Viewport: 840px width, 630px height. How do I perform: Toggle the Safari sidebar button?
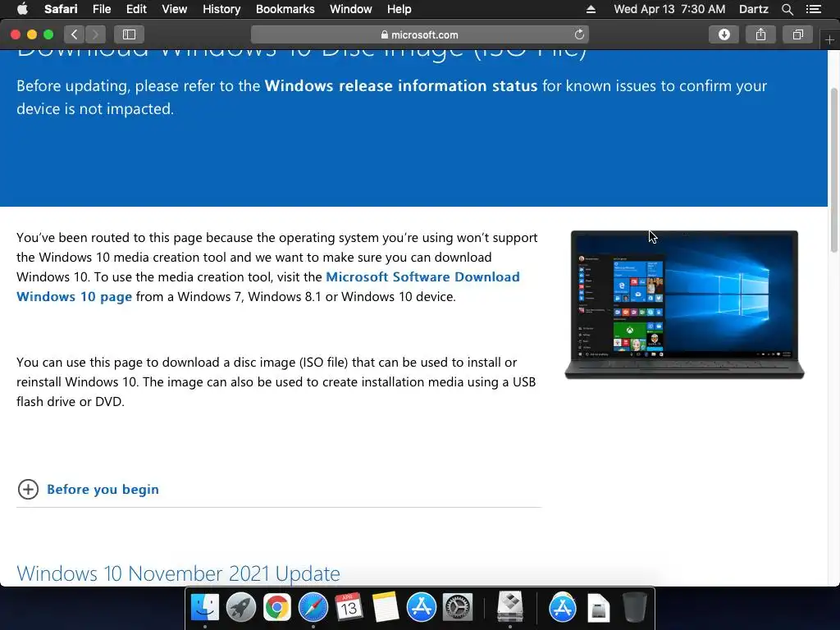129,34
